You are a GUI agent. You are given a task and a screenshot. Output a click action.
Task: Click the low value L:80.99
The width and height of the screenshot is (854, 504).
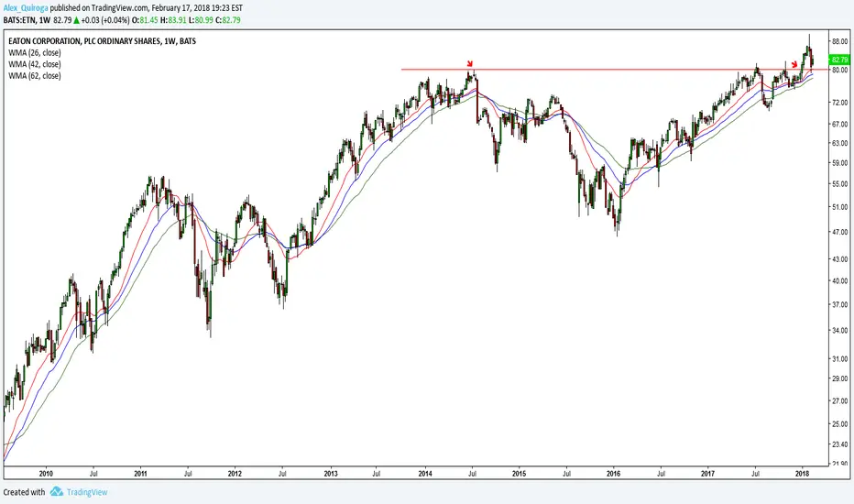click(201, 20)
